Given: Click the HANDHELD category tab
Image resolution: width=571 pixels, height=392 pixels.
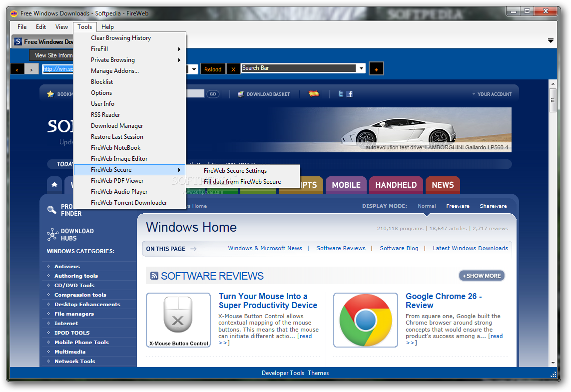Looking at the screenshot, I should point(396,185).
